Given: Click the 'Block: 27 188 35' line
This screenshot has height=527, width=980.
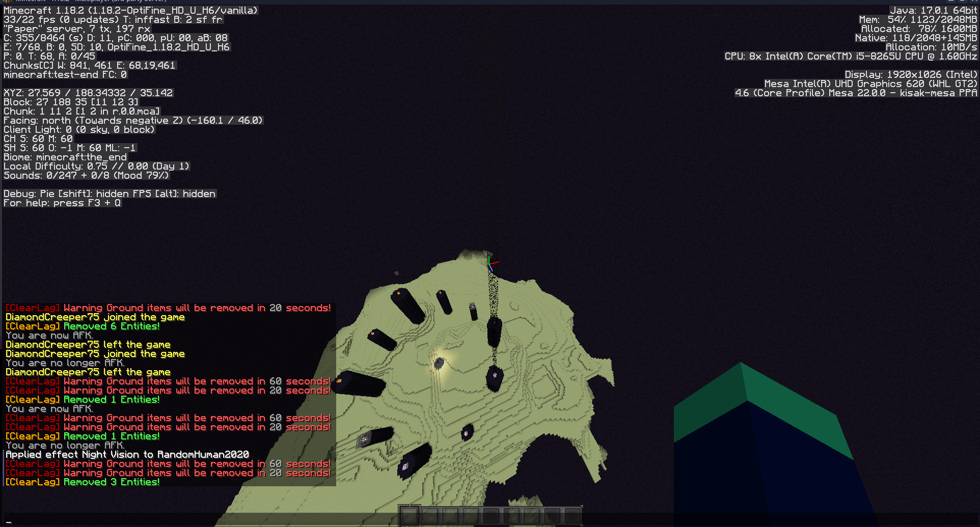Looking at the screenshot, I should point(71,102).
